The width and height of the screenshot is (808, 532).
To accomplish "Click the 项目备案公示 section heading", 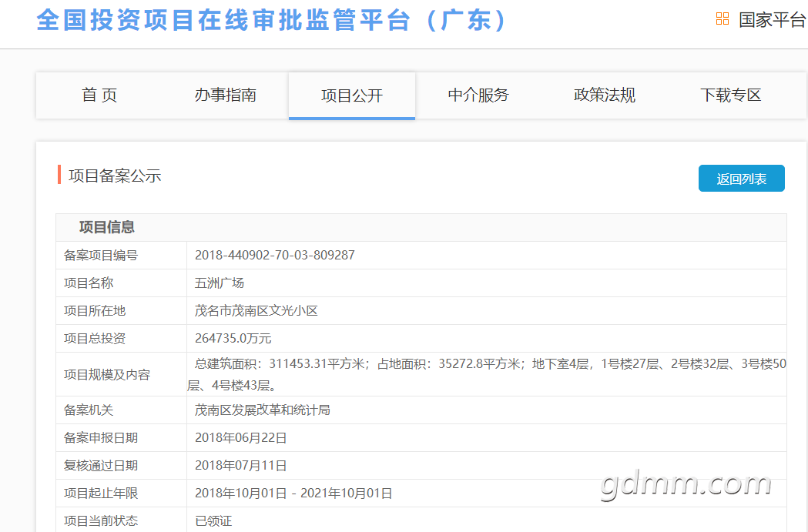I will [x=115, y=176].
